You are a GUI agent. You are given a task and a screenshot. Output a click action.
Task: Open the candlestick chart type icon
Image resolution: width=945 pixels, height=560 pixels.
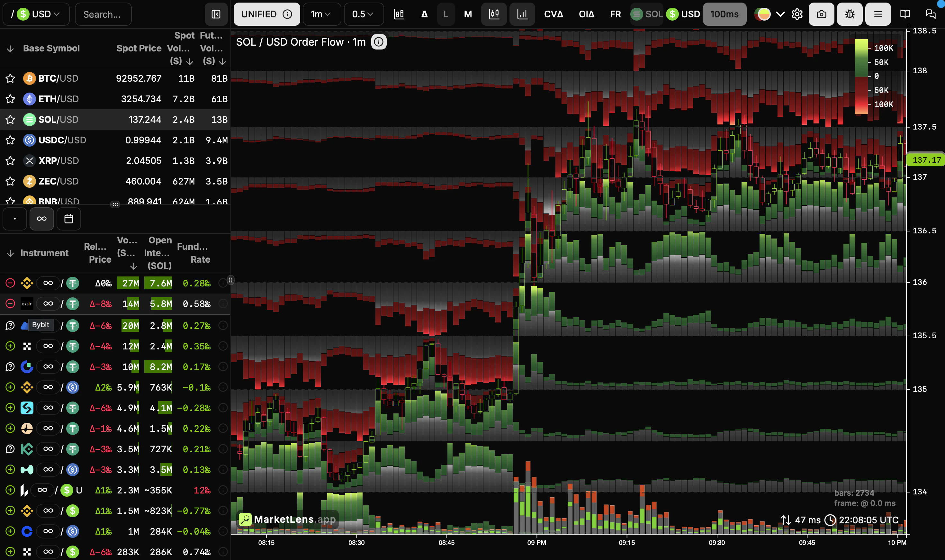399,14
